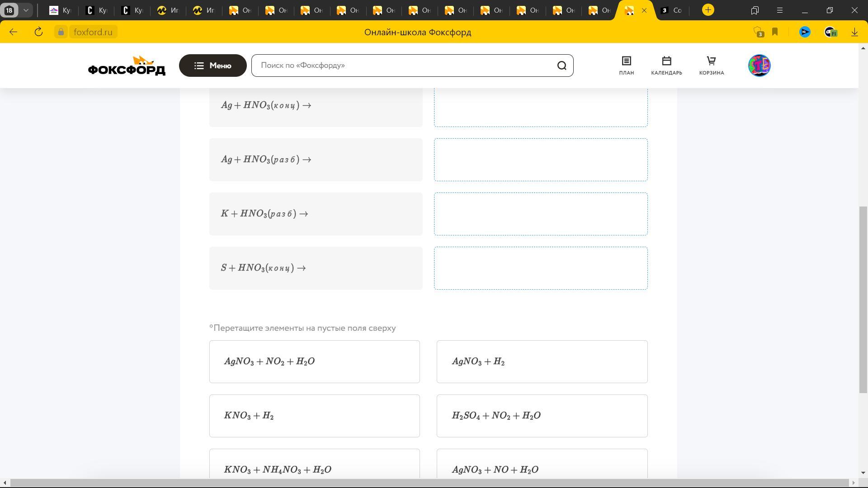Image resolution: width=868 pixels, height=488 pixels.
Task: Select the AgNO3 + NO2 + H2O answer card
Action: 314,361
